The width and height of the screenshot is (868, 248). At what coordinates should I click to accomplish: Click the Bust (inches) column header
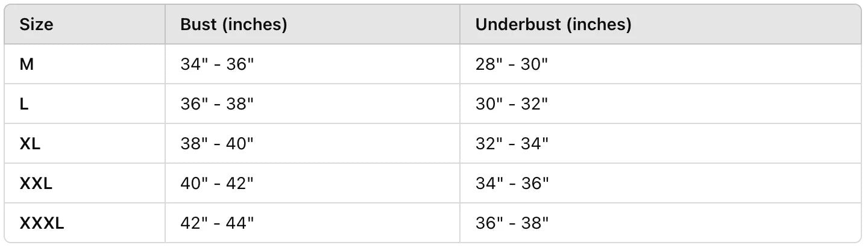(x=233, y=25)
